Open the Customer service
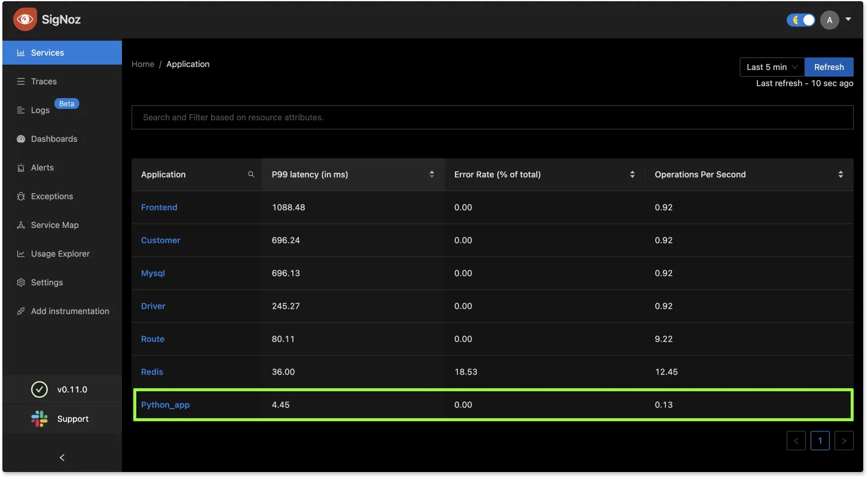 coord(161,240)
